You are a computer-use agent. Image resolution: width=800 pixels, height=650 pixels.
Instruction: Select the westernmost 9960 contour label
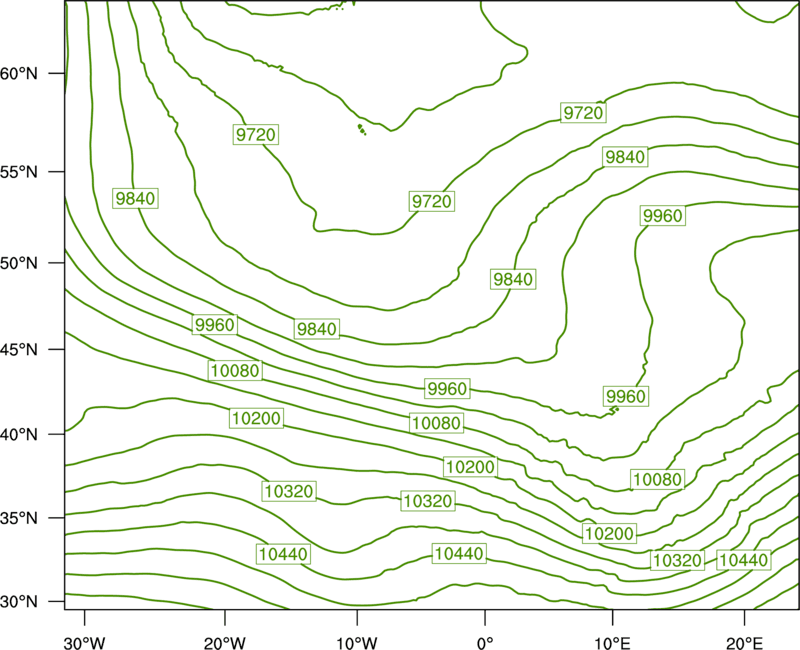pyautogui.click(x=215, y=324)
